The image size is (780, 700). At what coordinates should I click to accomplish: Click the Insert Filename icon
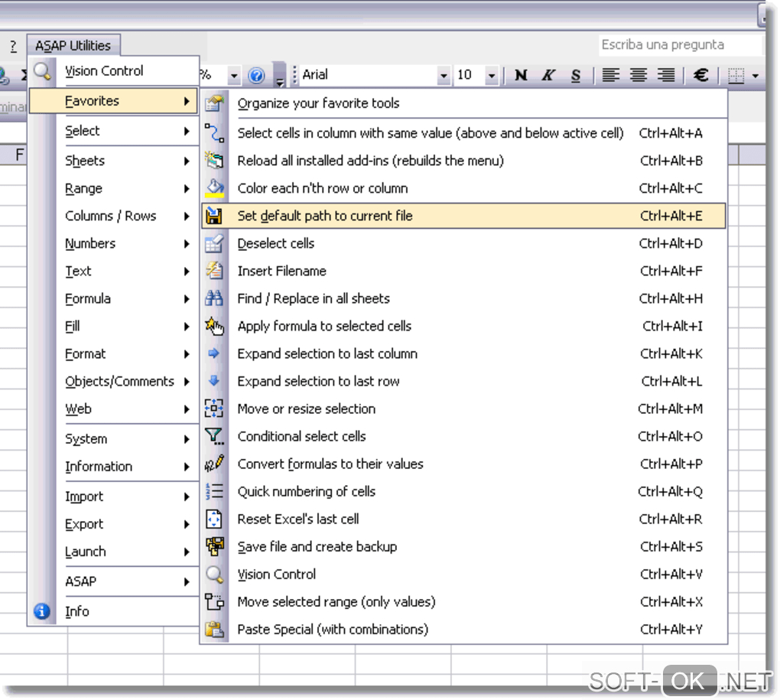point(214,271)
